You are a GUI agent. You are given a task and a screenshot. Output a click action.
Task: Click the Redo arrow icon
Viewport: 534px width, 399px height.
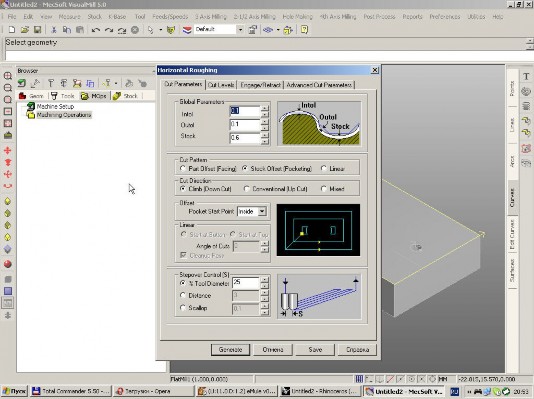pyautogui.click(x=109, y=30)
